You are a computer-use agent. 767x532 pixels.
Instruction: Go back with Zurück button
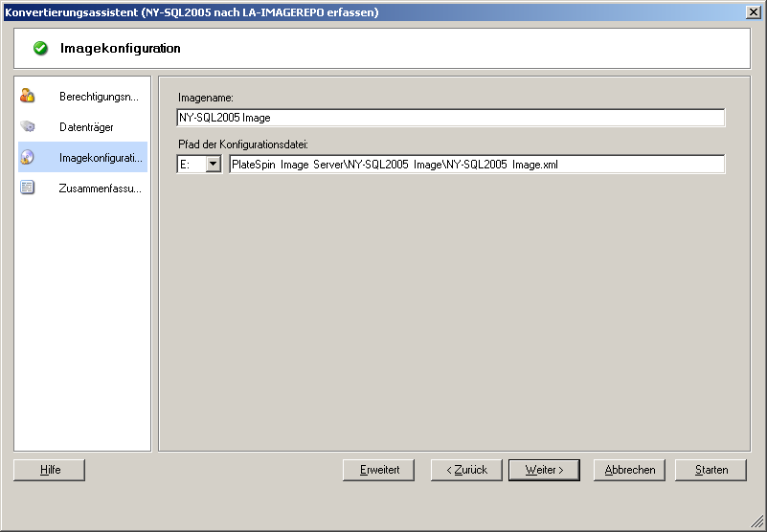(x=466, y=470)
